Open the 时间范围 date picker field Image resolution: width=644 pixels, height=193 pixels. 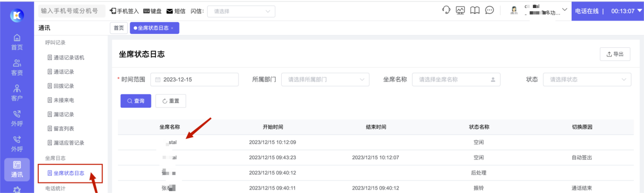194,79
